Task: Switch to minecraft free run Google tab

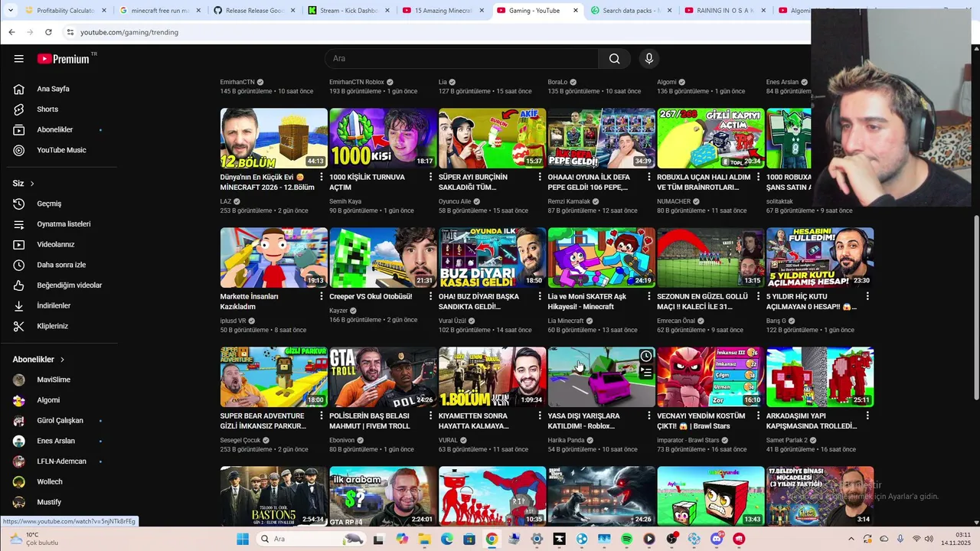Action: 158,11
